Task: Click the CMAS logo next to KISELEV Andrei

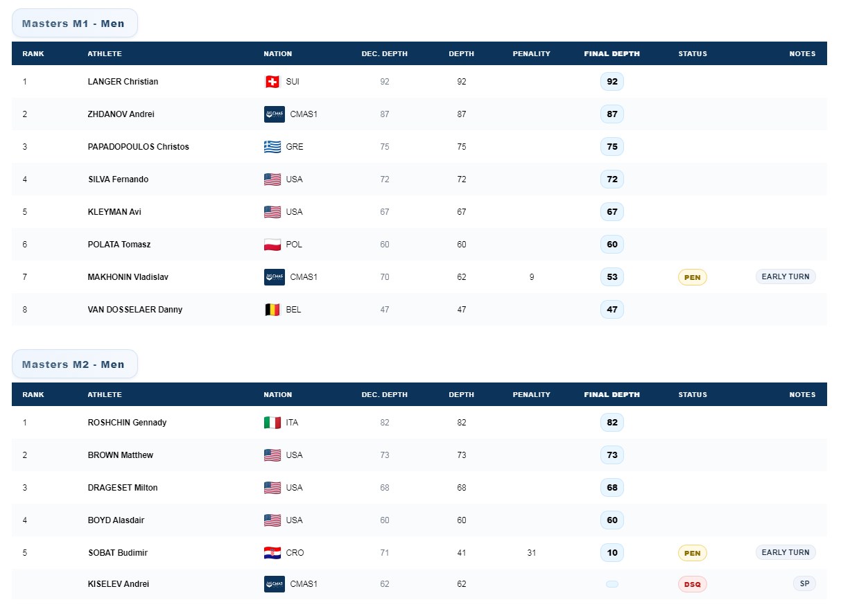Action: [x=275, y=584]
